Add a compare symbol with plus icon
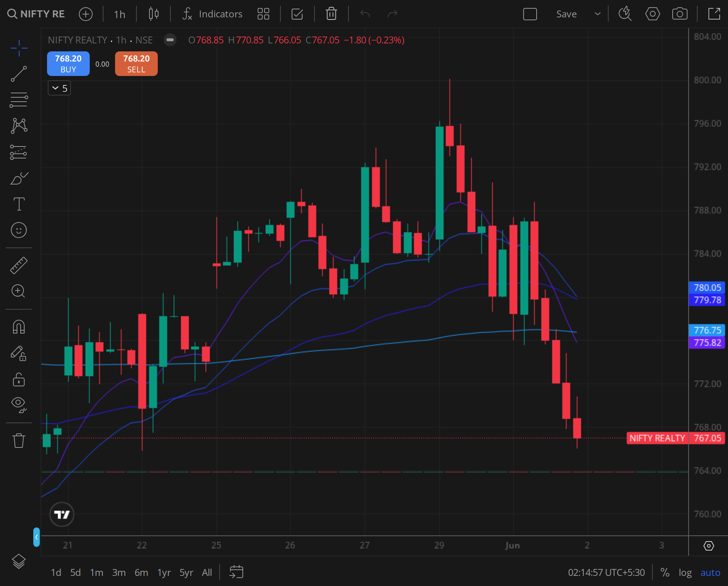 (86, 14)
